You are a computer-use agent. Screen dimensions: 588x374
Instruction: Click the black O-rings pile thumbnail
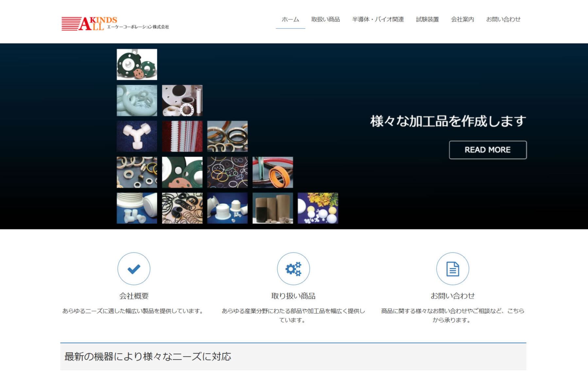(182, 208)
